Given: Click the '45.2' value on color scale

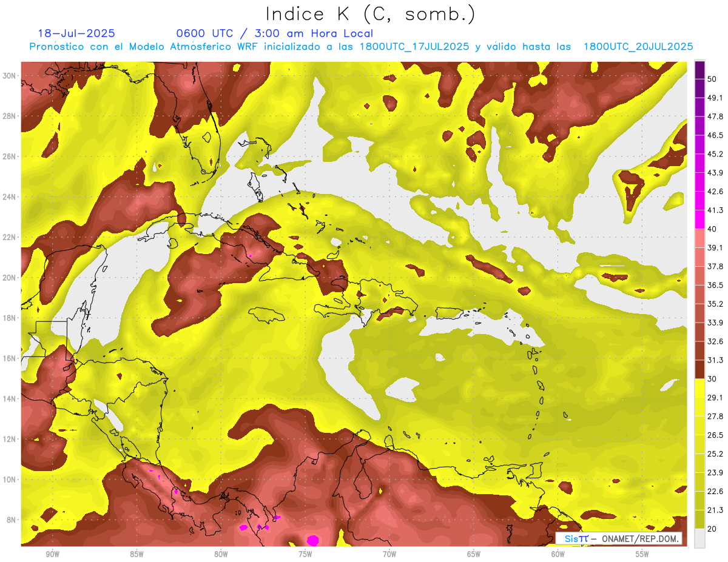Looking at the screenshot, I should tap(715, 154).
